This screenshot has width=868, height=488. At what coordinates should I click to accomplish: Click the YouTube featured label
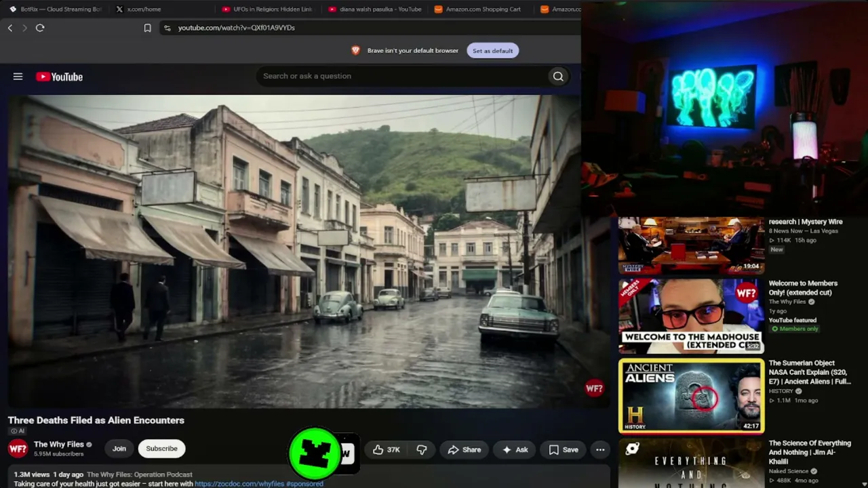792,320
